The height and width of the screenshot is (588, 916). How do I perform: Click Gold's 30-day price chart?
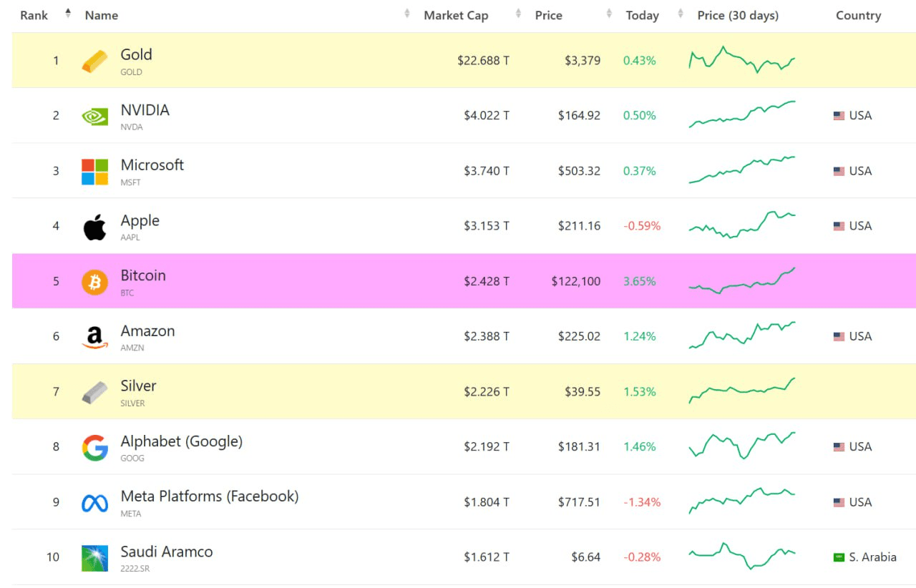pos(742,60)
